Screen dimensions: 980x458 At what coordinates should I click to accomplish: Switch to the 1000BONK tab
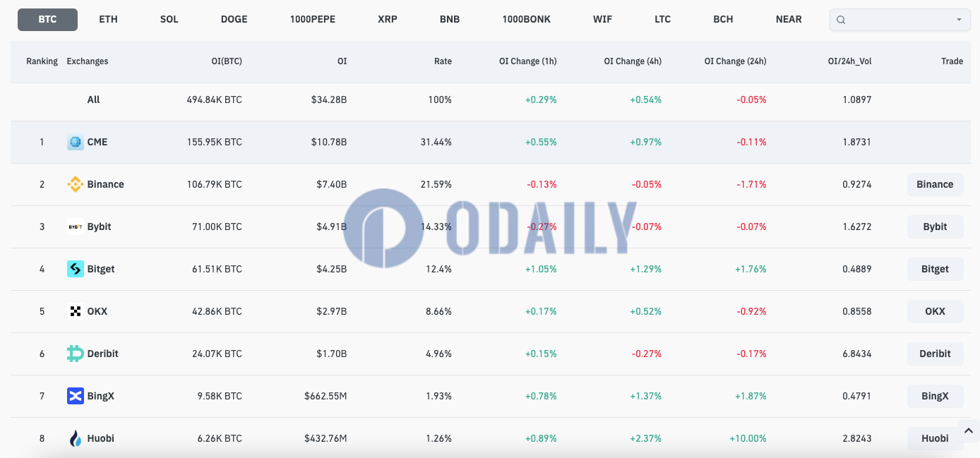click(527, 20)
